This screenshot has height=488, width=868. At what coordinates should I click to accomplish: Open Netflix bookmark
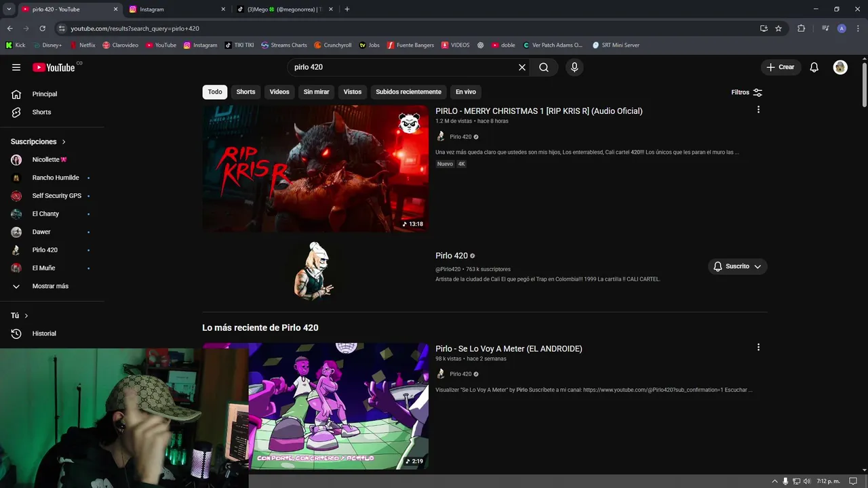(83, 45)
